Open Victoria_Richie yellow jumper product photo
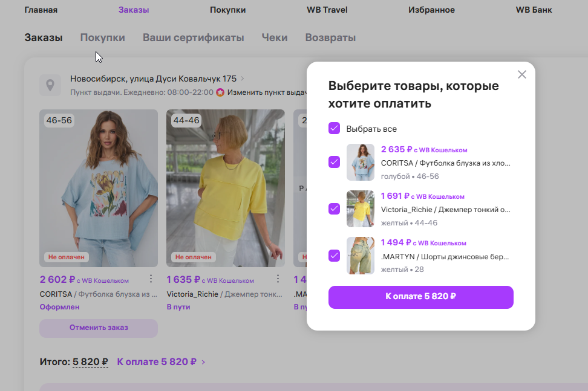The width and height of the screenshot is (588, 391). [x=226, y=188]
